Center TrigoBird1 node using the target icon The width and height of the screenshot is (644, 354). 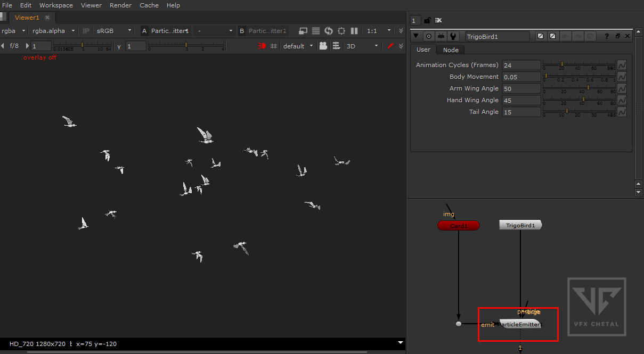429,36
